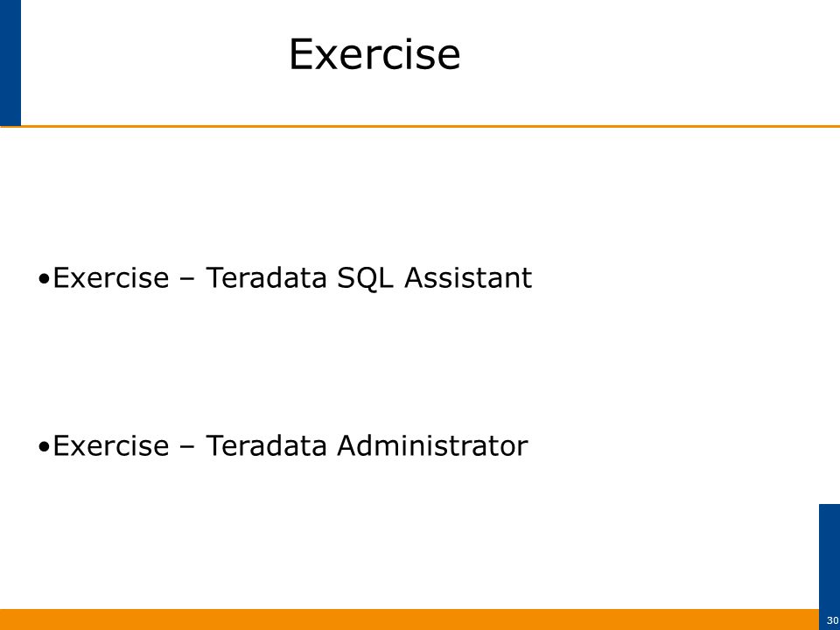Click "Exercise" word in the first bullet
Screen dimensions: 840x630
point(111,277)
